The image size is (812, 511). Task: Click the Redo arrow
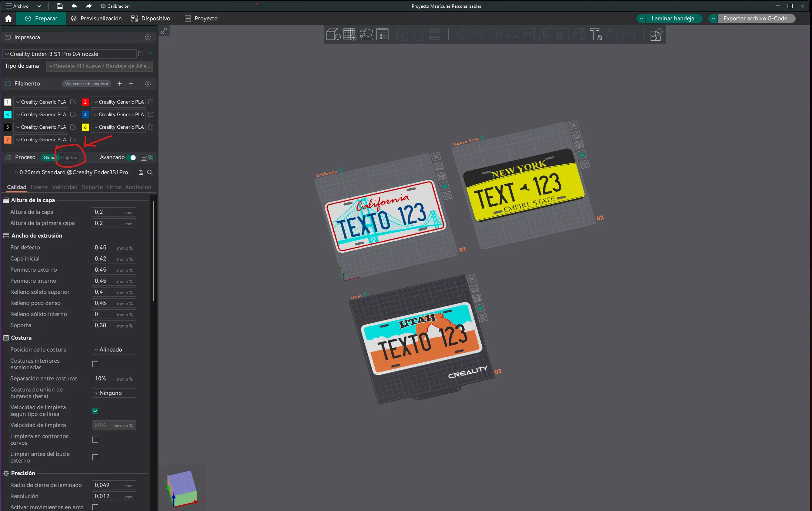coord(88,6)
